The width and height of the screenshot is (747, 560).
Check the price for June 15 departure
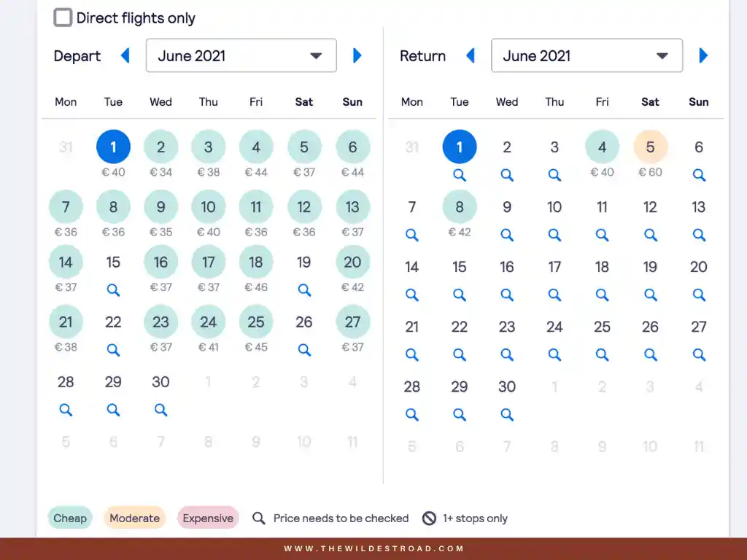tap(113, 289)
